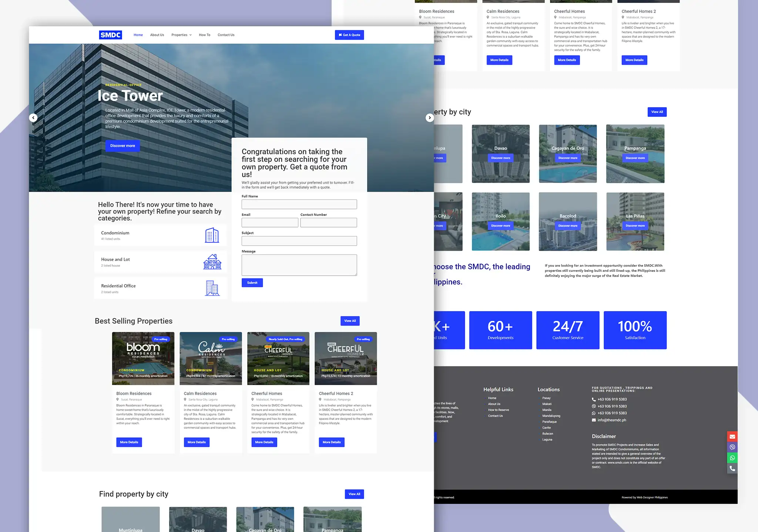Open the Calm Residences thumbnail image
The image size is (758, 532).
(211, 358)
